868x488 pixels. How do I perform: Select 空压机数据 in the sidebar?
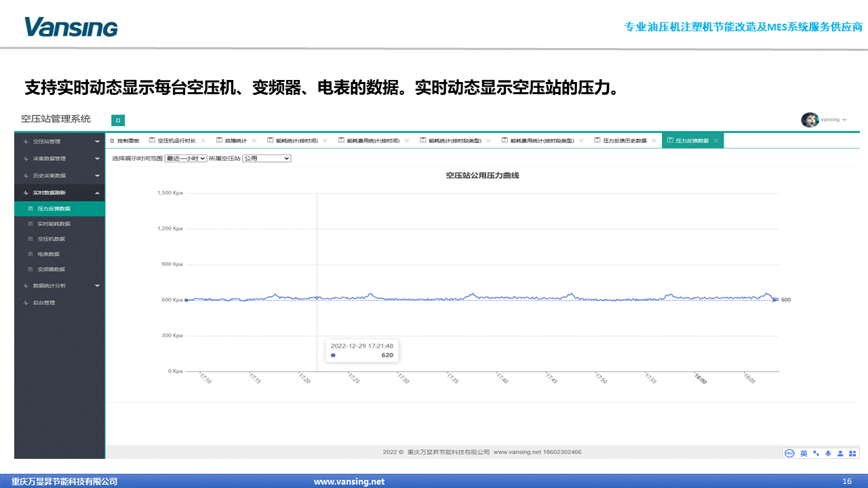(52, 239)
